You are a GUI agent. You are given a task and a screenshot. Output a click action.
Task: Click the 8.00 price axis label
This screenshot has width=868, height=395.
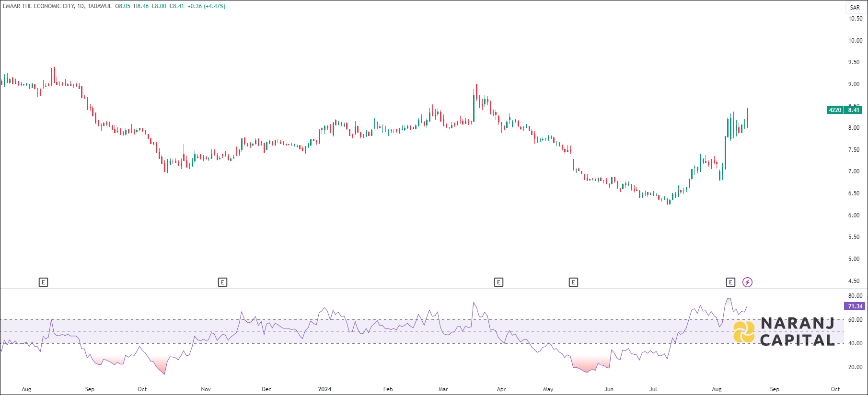(854, 128)
